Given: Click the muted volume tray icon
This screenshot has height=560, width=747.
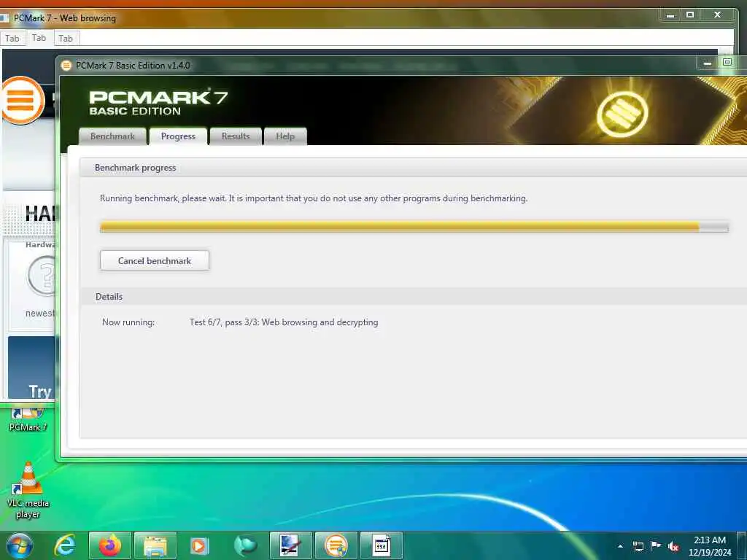Looking at the screenshot, I should pos(673,546).
